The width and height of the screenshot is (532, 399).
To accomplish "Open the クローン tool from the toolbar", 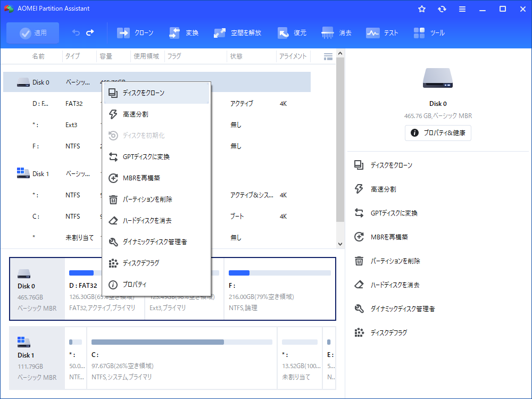I will coord(135,32).
